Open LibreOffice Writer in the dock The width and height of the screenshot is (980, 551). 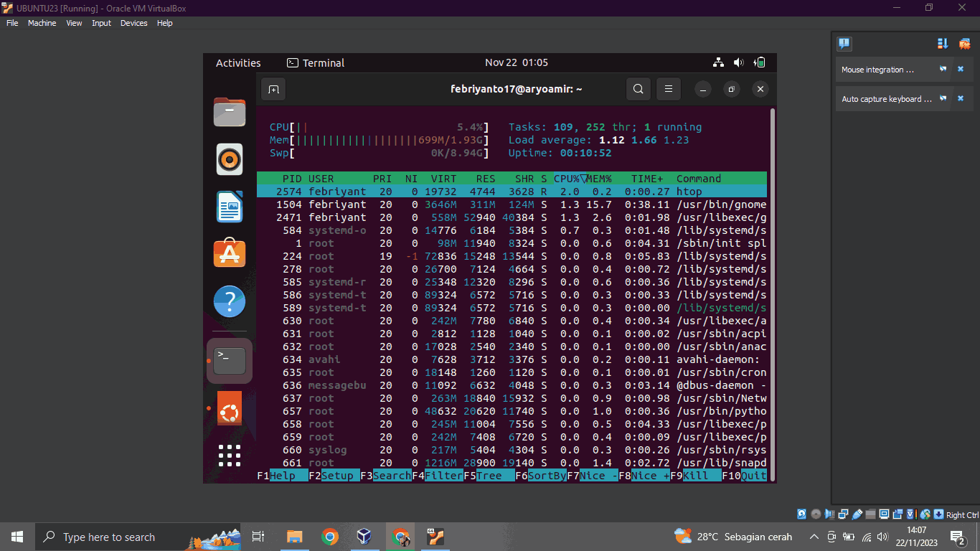[230, 207]
